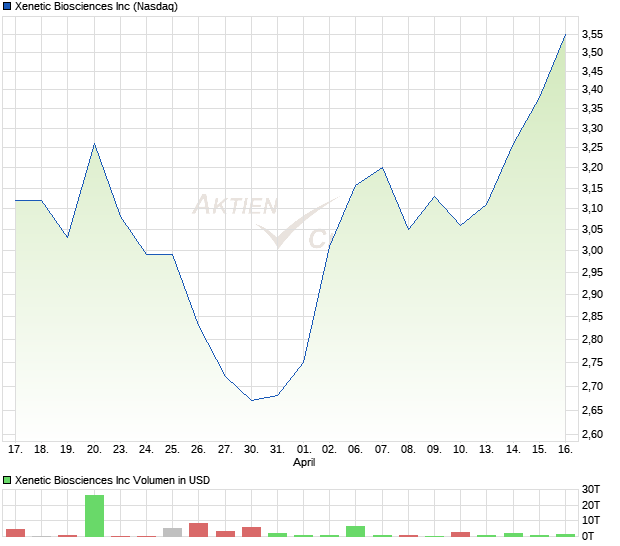The height and width of the screenshot is (546, 620).
Task: Click the red volume bar on the 26th
Action: (198, 530)
